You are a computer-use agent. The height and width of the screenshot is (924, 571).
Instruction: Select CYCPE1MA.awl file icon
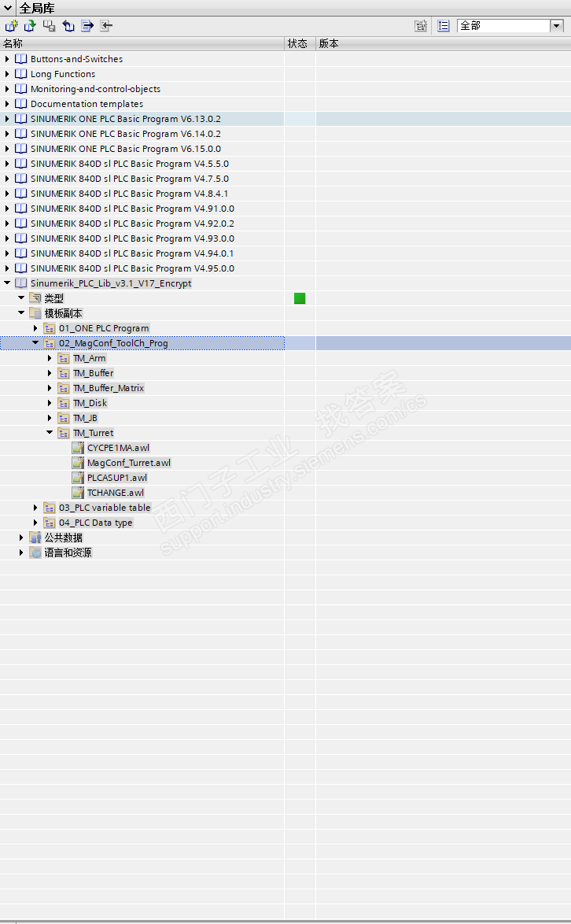78,448
